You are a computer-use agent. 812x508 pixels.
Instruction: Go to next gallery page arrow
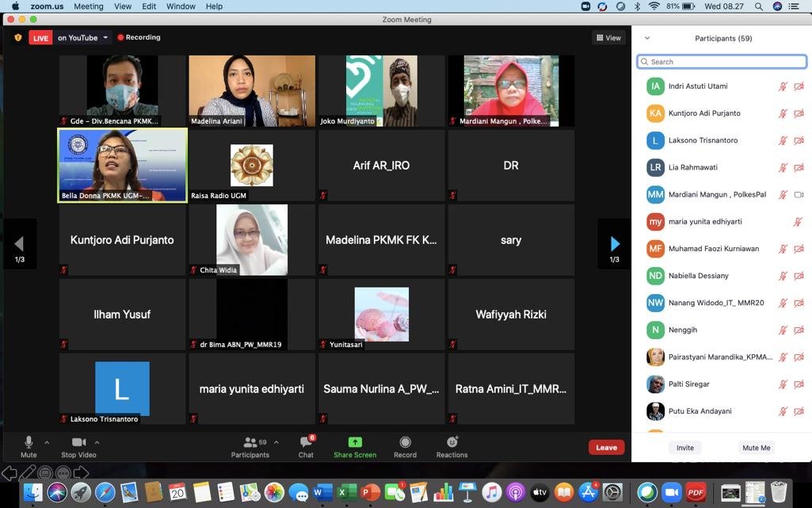(x=614, y=244)
